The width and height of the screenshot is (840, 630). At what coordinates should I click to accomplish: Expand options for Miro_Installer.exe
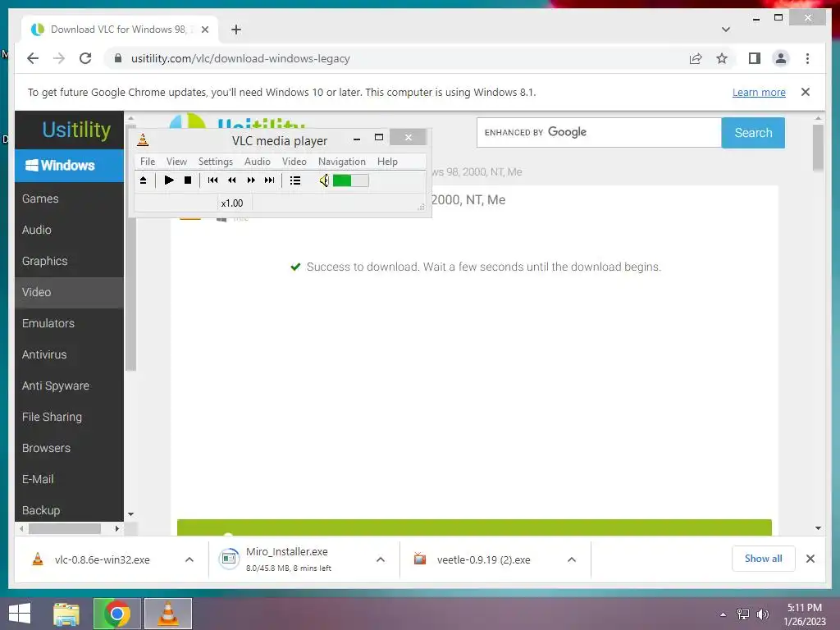click(381, 559)
